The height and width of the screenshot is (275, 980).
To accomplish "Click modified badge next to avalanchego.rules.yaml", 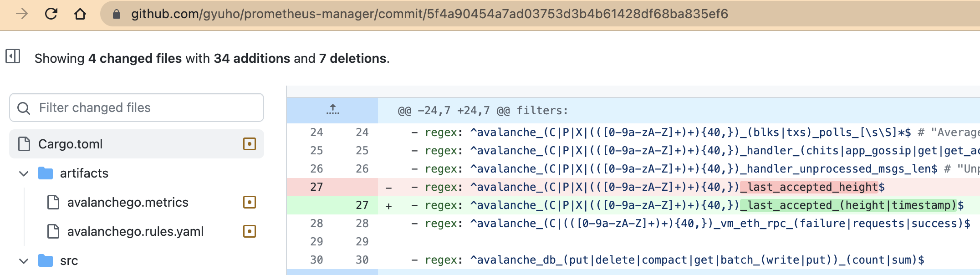I will [x=250, y=232].
